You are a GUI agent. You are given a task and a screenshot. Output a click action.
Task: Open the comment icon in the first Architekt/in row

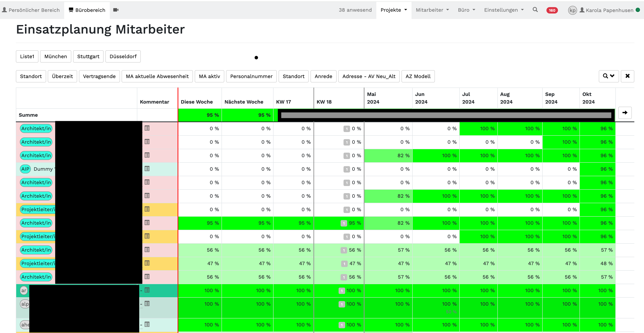[147, 128]
